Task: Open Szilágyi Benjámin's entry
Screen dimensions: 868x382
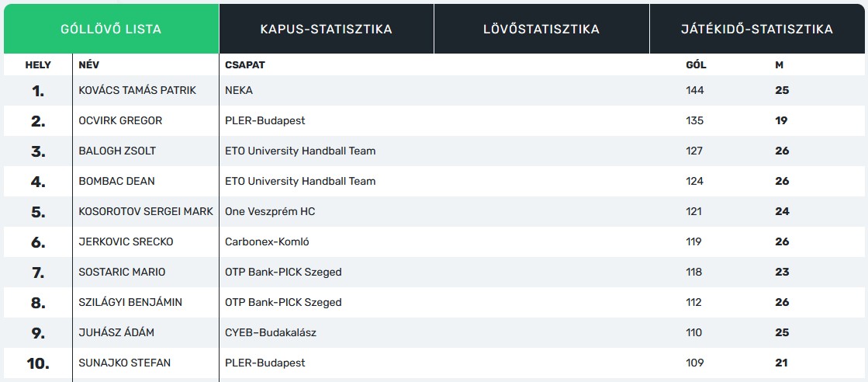Action: (130, 303)
